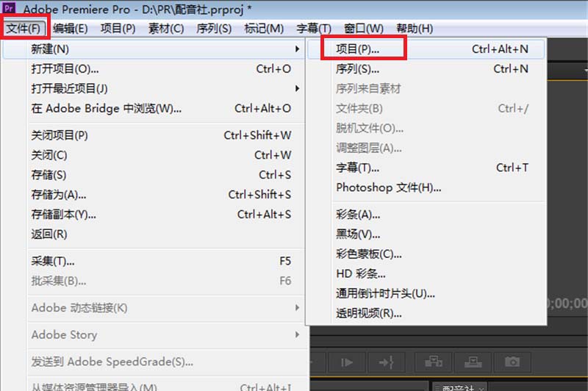The width and height of the screenshot is (588, 391).
Task: Choose 透明视频(R)... submenu entry
Action: point(426,313)
